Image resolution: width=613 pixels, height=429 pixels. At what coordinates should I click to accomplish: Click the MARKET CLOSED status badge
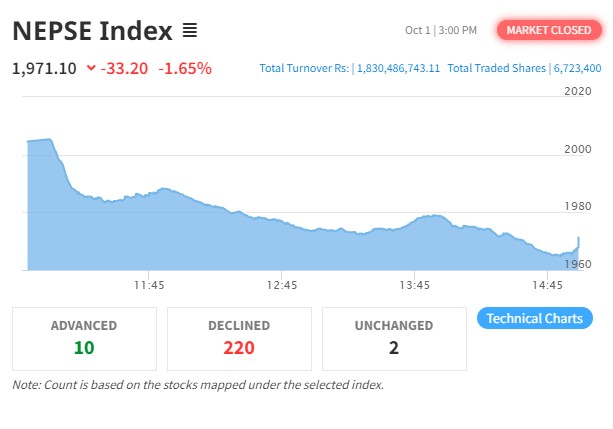[x=548, y=31]
